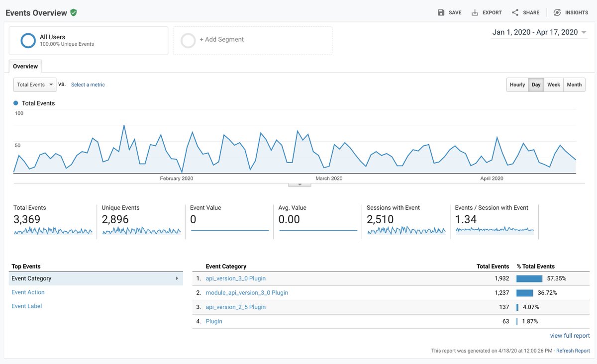This screenshot has height=364, width=597.
Task: Click the date range Jan 1, 2020 - Apr 17, 2020
Action: click(535, 32)
